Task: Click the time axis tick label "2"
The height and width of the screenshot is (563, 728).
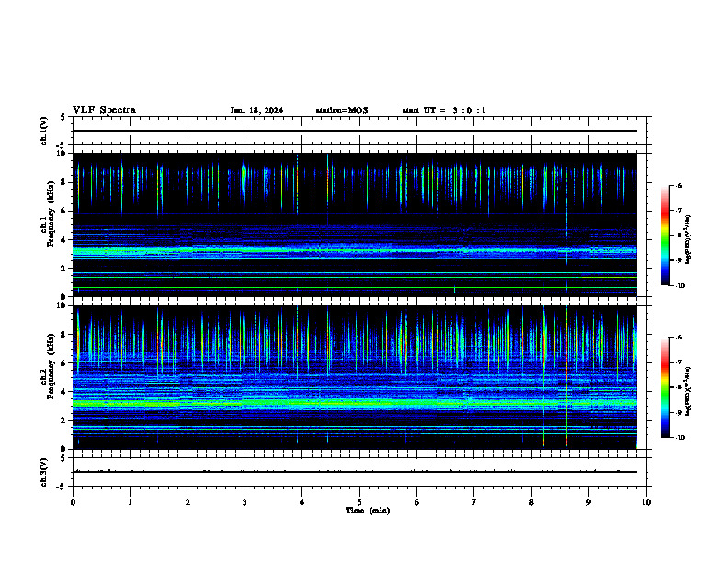Action: (x=188, y=502)
